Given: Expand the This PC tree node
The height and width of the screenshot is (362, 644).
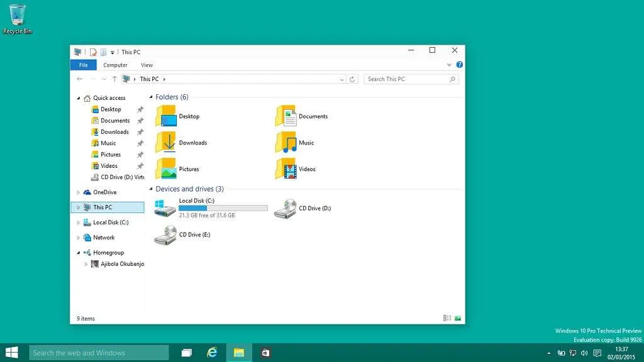Looking at the screenshot, I should pos(79,207).
